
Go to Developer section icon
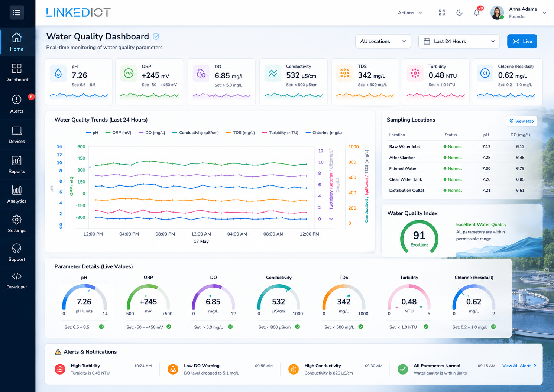coord(17,276)
